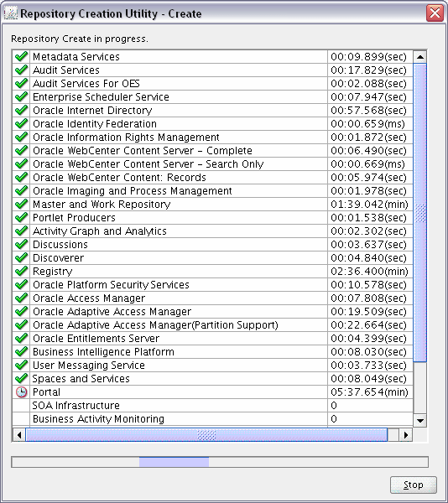Click the check beside Oracle Platform Security Services
Viewport: 448px width, 503px height.
coord(21,285)
